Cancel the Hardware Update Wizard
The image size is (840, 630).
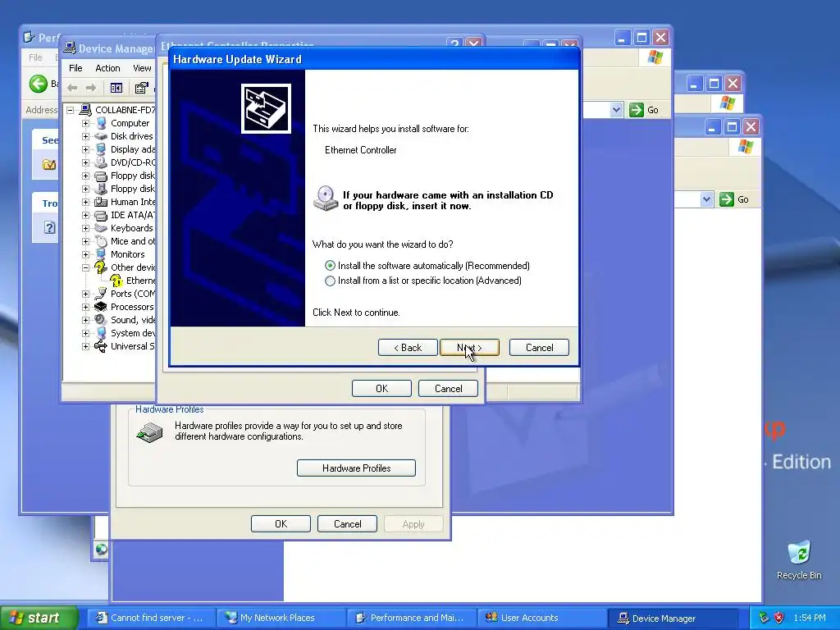[x=539, y=348]
